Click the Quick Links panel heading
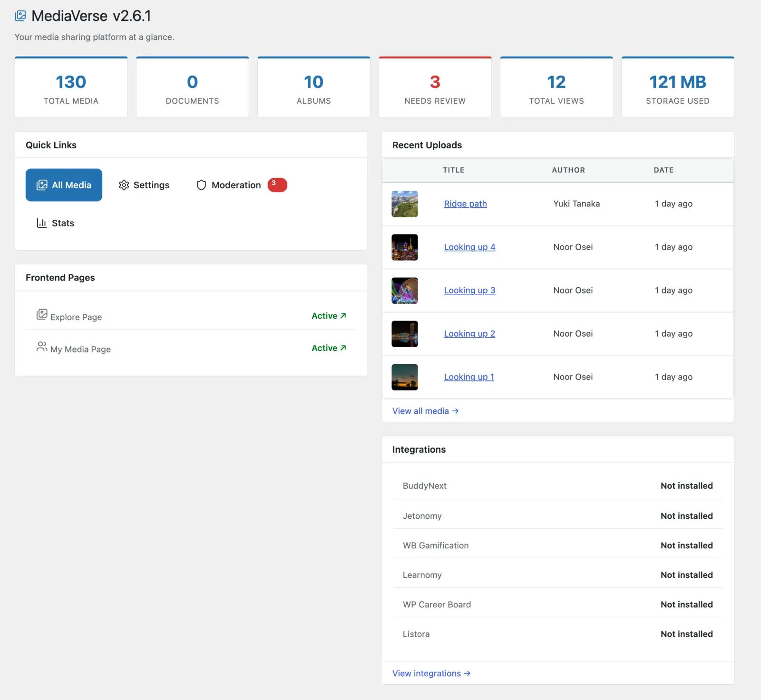 tap(51, 145)
